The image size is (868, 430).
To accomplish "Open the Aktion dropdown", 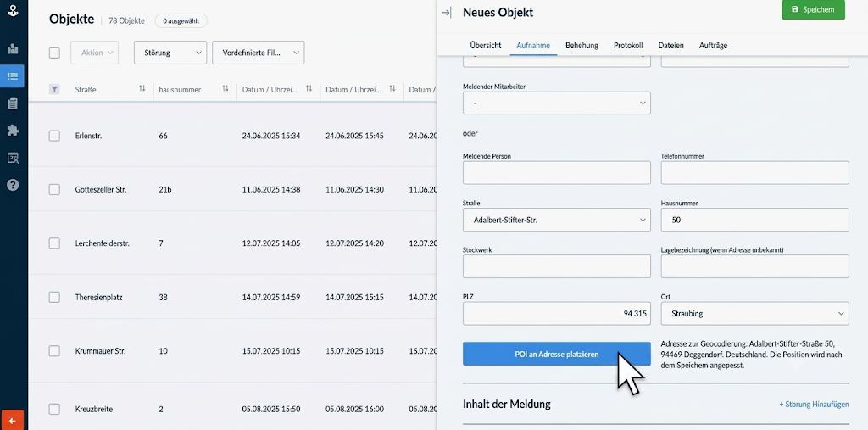I will pos(95,53).
